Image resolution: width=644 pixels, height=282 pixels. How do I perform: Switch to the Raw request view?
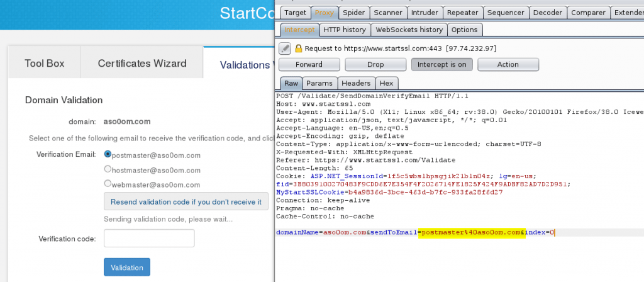click(291, 83)
